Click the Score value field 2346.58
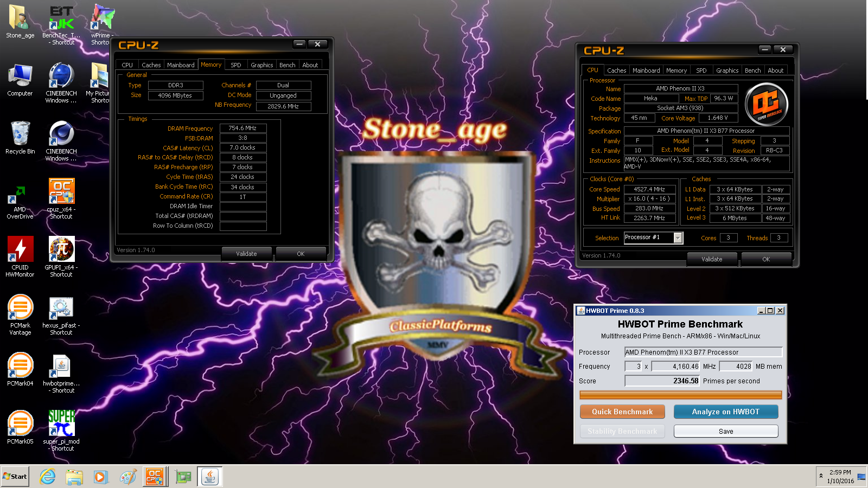 [x=662, y=381]
